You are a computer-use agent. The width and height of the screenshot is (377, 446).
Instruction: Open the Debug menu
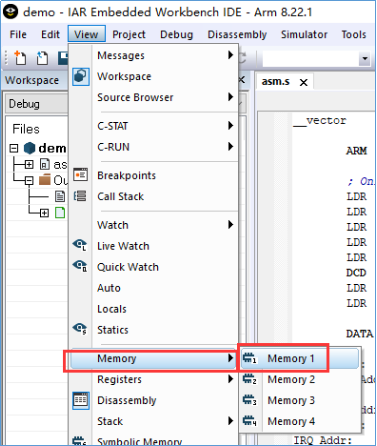point(176,34)
